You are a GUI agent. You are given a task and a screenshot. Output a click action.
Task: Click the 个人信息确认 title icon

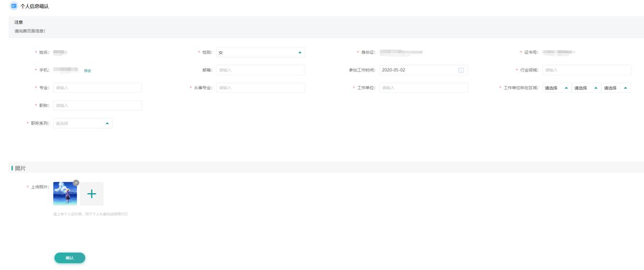14,6
